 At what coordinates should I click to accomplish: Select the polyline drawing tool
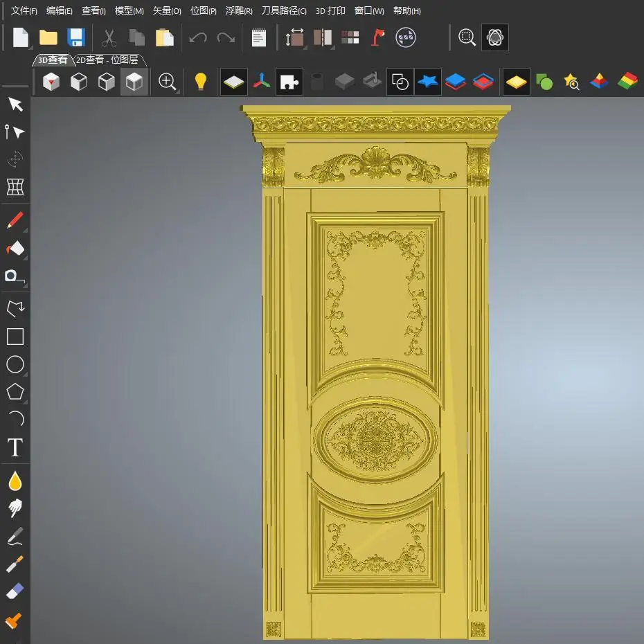[15, 308]
